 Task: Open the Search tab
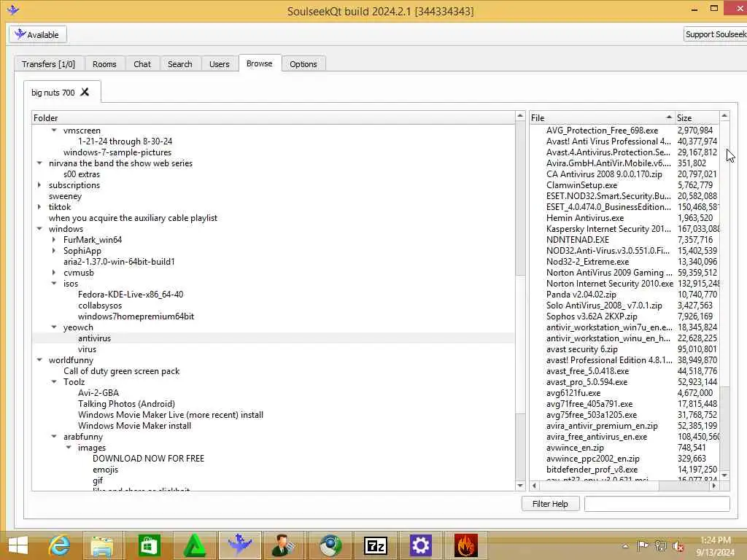tap(179, 64)
